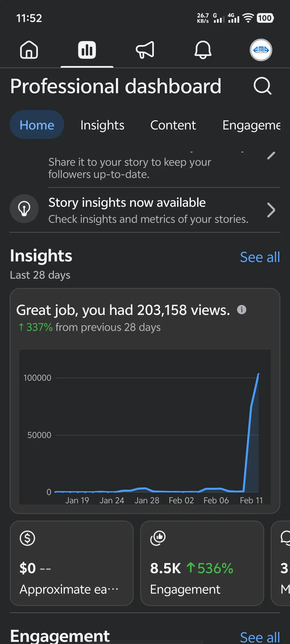
Task: Switch to the Insights tab
Action: 102,125
